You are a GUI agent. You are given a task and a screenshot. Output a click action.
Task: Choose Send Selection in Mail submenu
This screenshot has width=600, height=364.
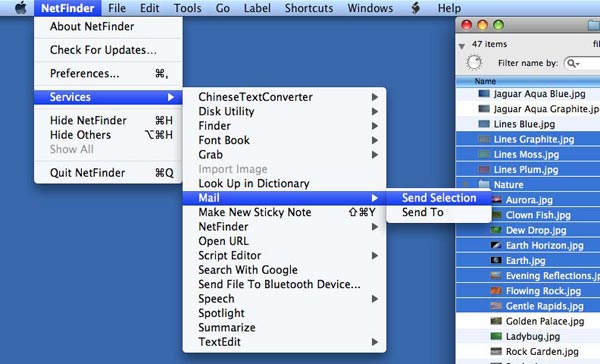[x=439, y=198]
